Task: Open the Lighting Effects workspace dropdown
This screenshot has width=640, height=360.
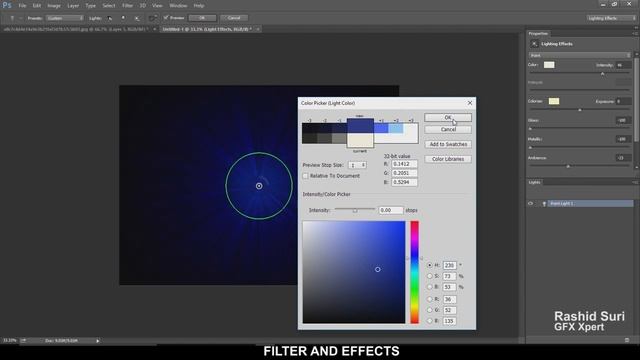Action: pos(611,18)
